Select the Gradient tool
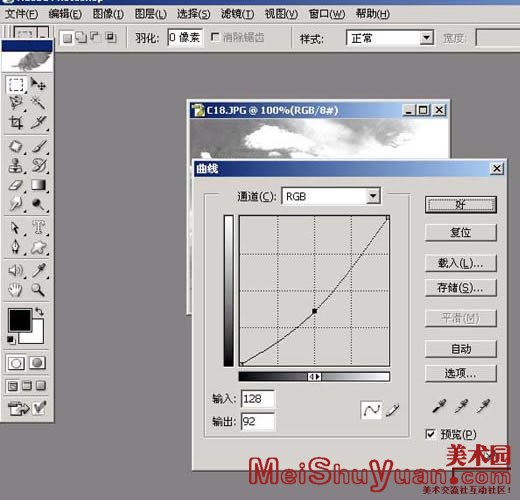This screenshot has width=520, height=500. pyautogui.click(x=38, y=185)
